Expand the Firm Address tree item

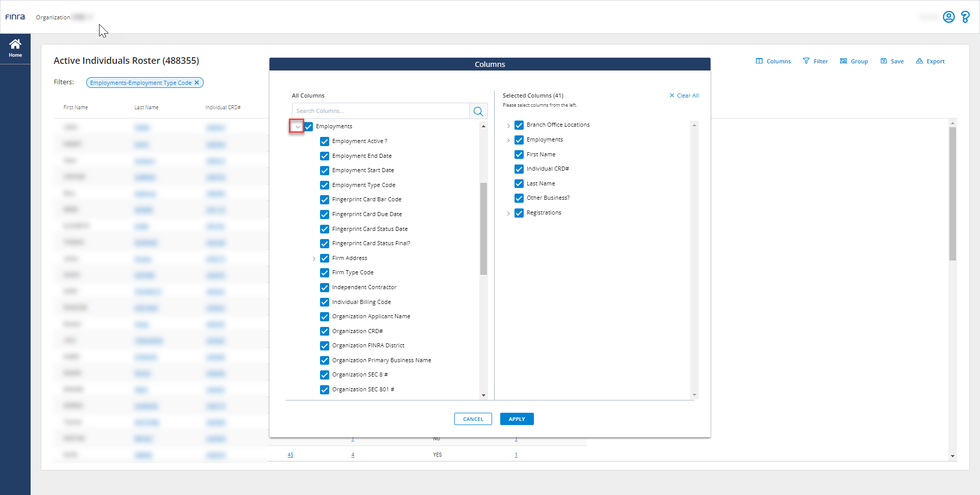314,258
